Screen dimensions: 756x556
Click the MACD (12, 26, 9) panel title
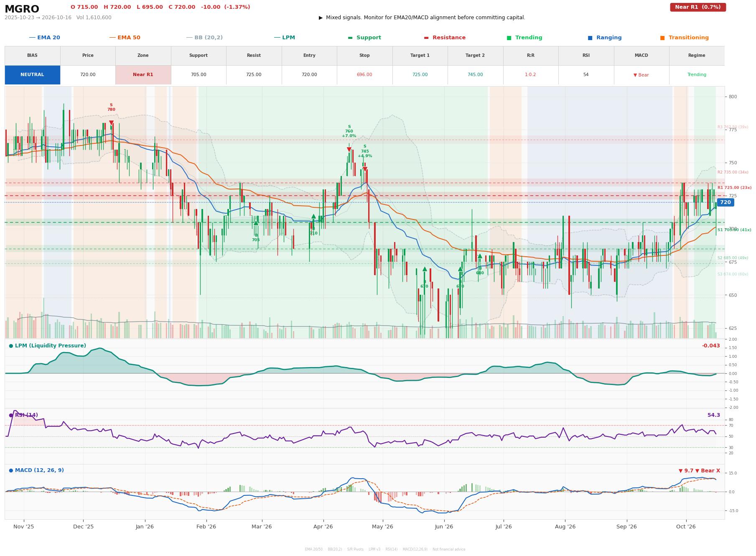point(36,470)
